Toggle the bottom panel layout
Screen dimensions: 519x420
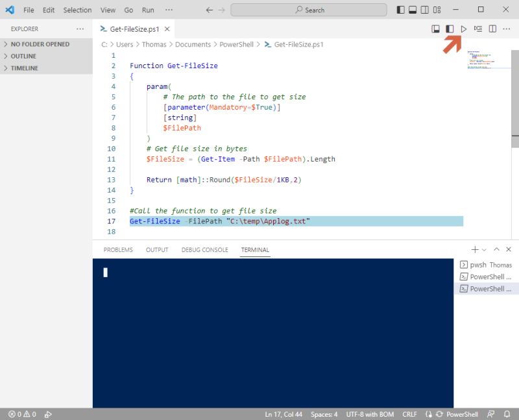[413, 10]
